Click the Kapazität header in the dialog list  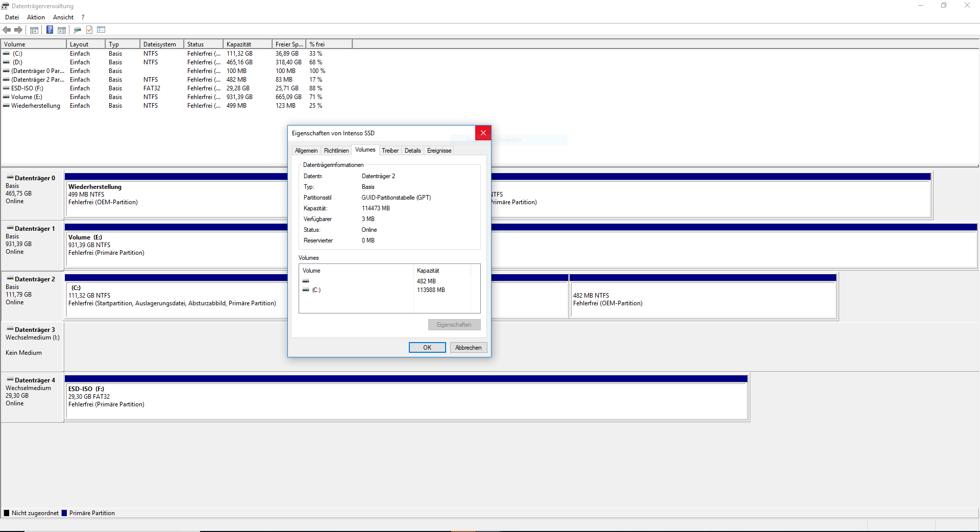(443, 271)
